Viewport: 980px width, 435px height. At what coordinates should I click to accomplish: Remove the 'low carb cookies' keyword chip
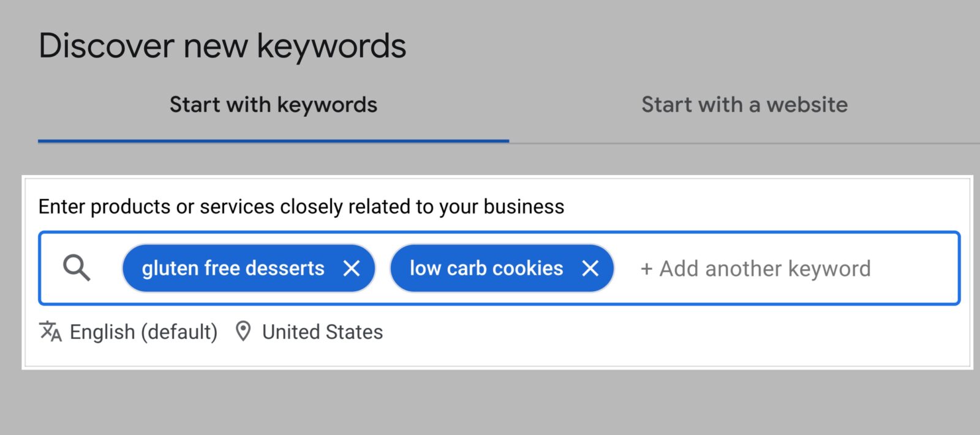[591, 268]
